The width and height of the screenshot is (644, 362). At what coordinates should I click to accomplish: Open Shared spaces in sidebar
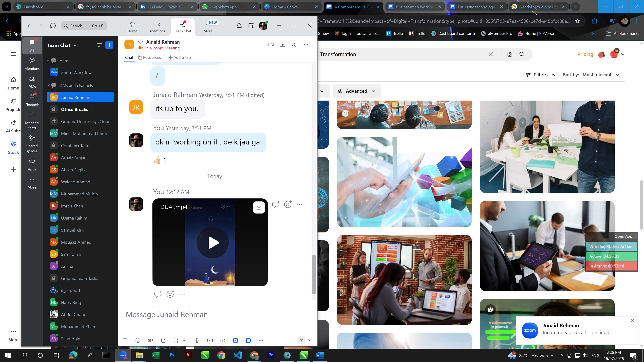(32, 144)
